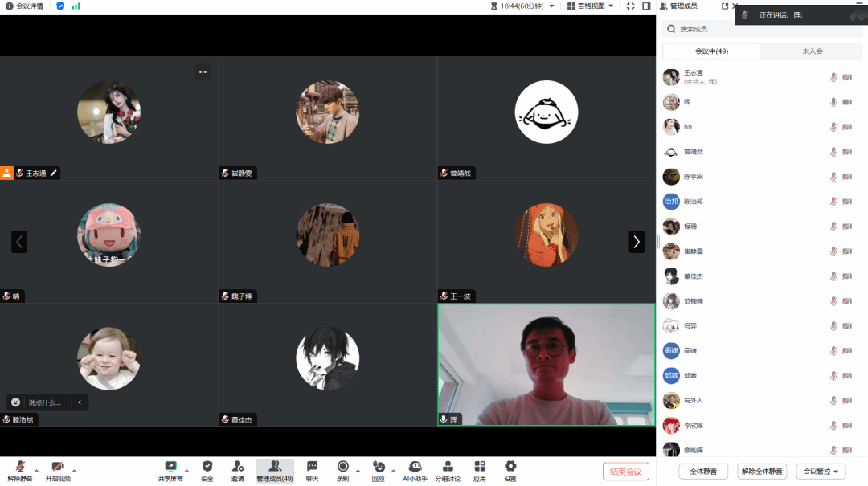Expand the 宫格视图 view layout dropdown
The image size is (868, 486).
coord(591,6)
